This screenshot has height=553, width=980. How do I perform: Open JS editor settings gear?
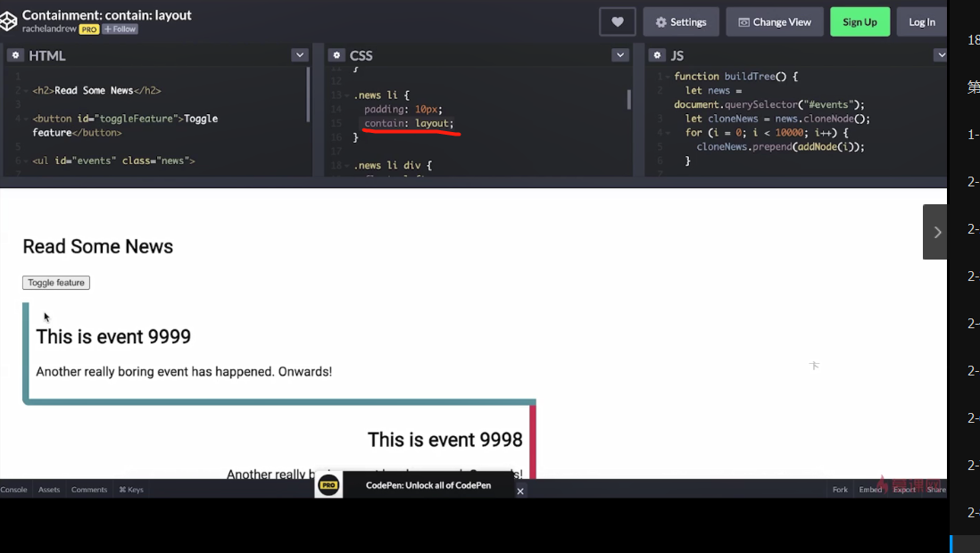[657, 55]
